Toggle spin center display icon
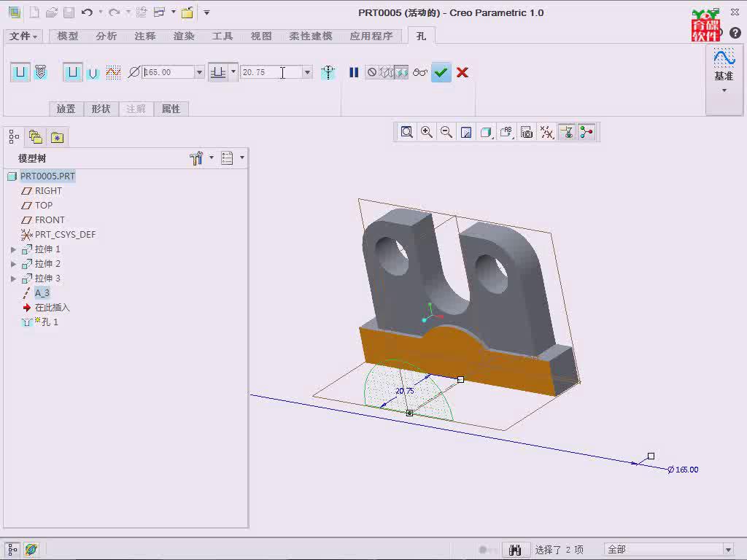The height and width of the screenshot is (560, 747). [x=587, y=132]
